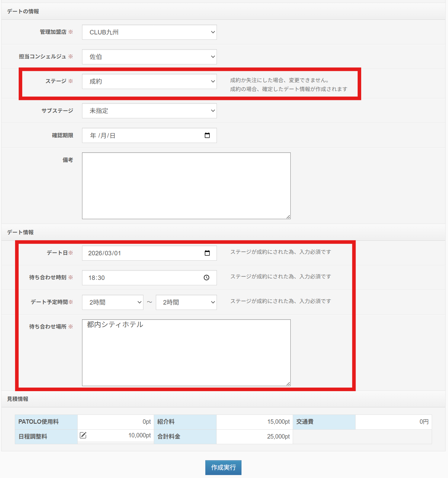Open calendar picker for デート日 field
Image resolution: width=448 pixels, height=478 pixels.
tap(207, 253)
